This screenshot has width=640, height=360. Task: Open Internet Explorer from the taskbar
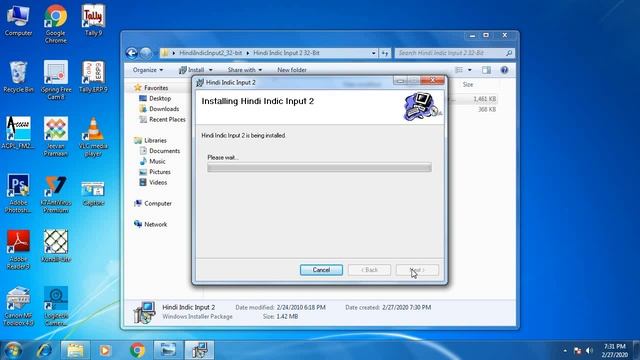(44, 350)
